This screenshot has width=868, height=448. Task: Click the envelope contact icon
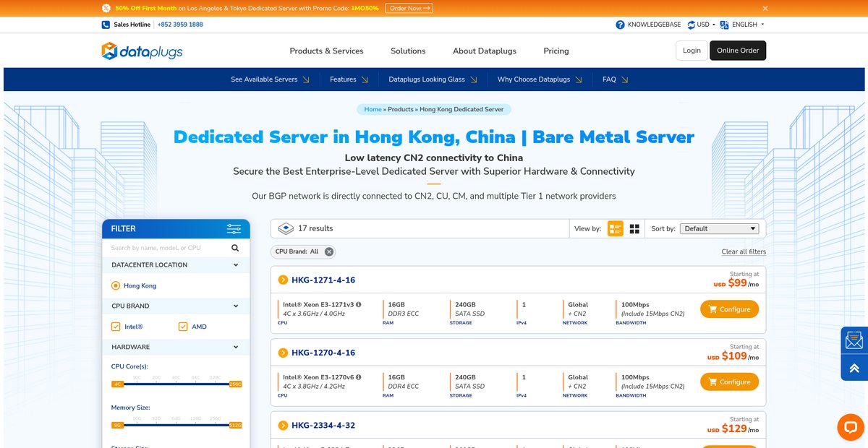854,340
